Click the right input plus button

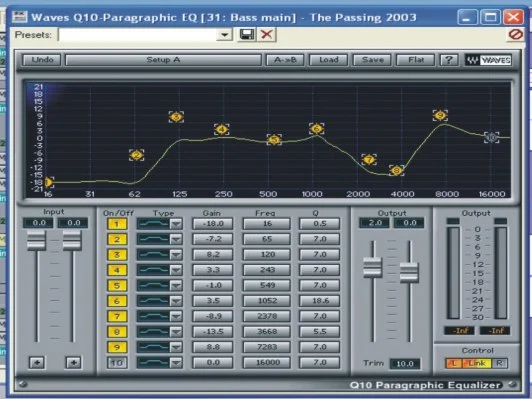73,363
